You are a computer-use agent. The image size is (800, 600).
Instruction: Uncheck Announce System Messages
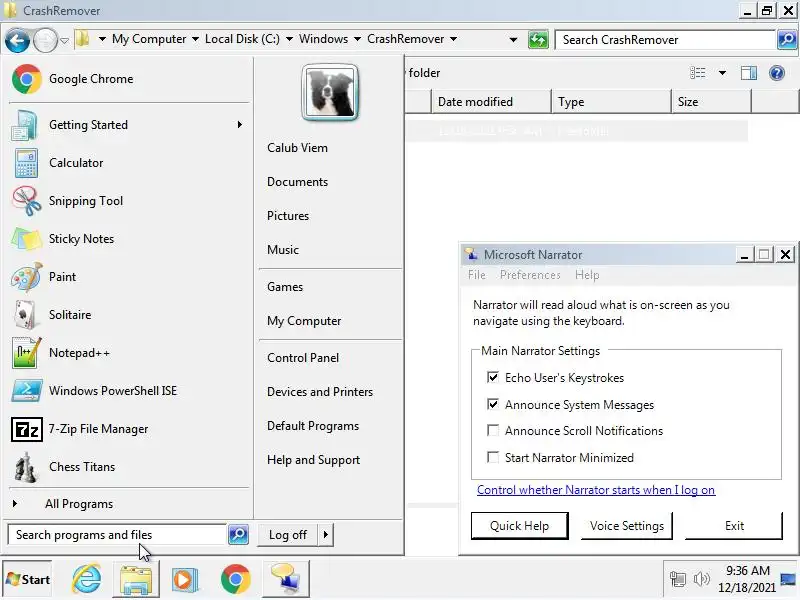[493, 405]
